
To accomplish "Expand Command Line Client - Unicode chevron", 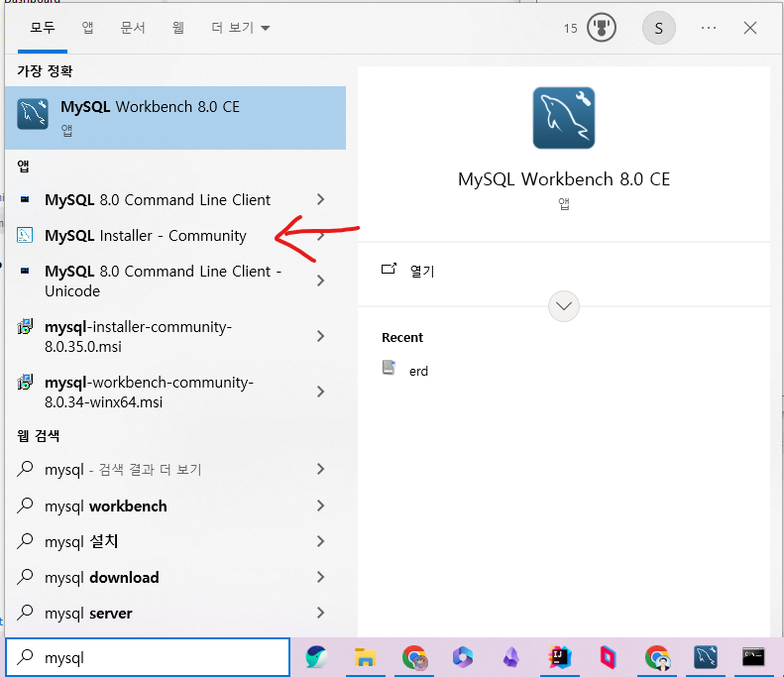I will point(320,281).
